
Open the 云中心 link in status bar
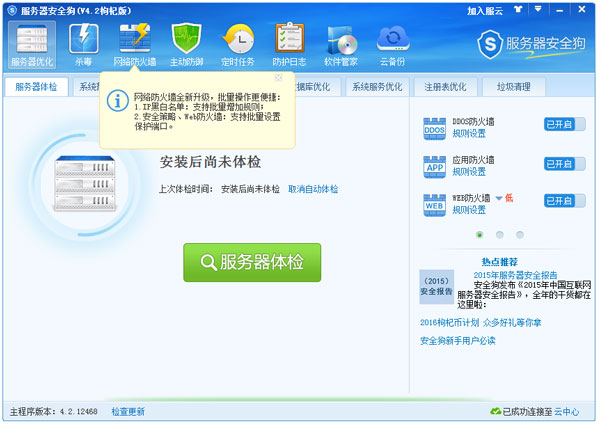pyautogui.click(x=567, y=412)
